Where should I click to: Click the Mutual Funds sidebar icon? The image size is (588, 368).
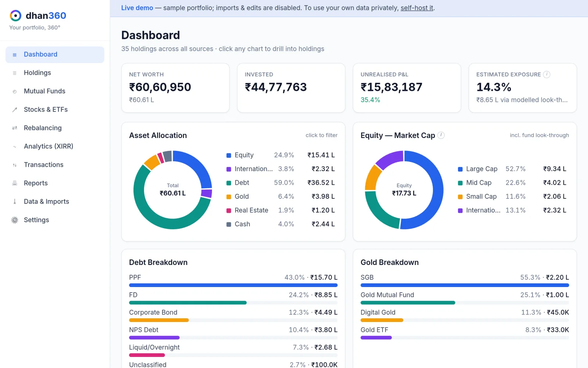coord(15,92)
